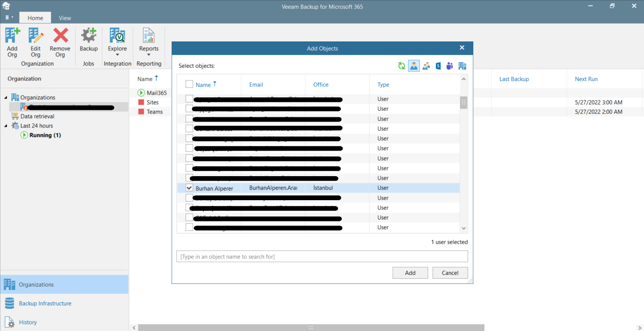Screen dimensions: 644x331
Task: Close the Add Objects dialog with X
Action: tap(462, 48)
